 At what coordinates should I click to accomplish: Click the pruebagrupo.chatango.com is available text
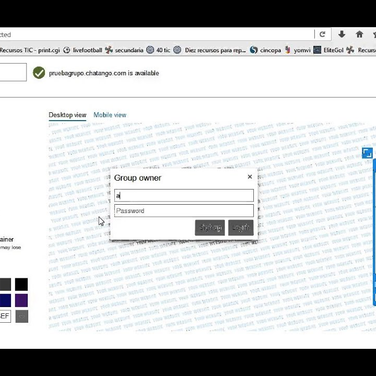click(104, 73)
